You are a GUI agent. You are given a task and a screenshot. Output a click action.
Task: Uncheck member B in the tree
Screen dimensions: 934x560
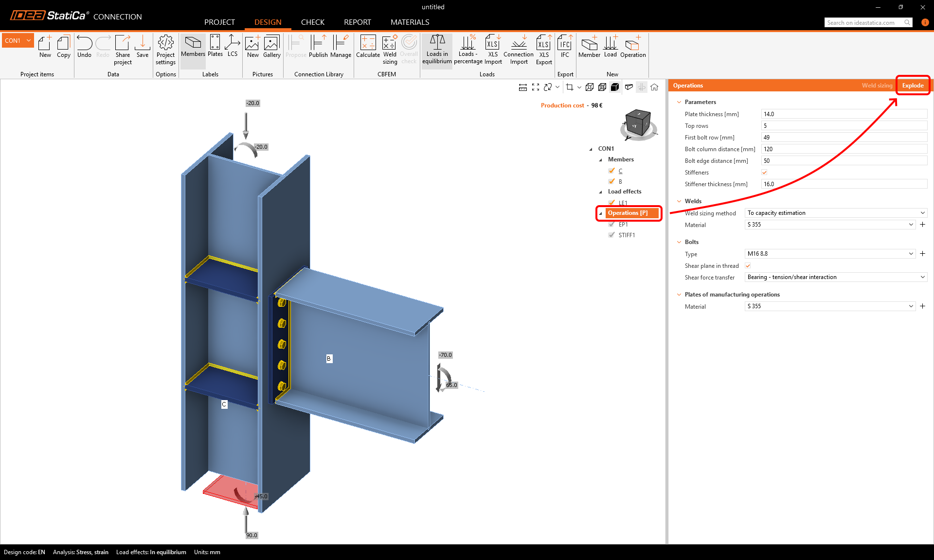tap(611, 181)
